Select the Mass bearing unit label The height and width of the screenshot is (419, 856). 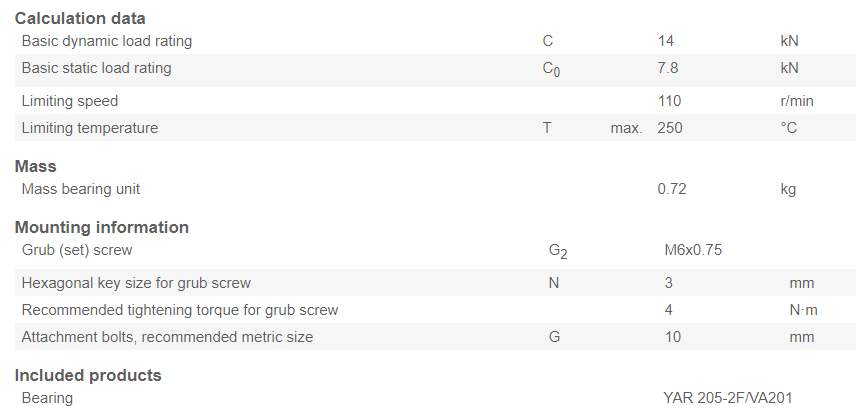click(x=80, y=189)
